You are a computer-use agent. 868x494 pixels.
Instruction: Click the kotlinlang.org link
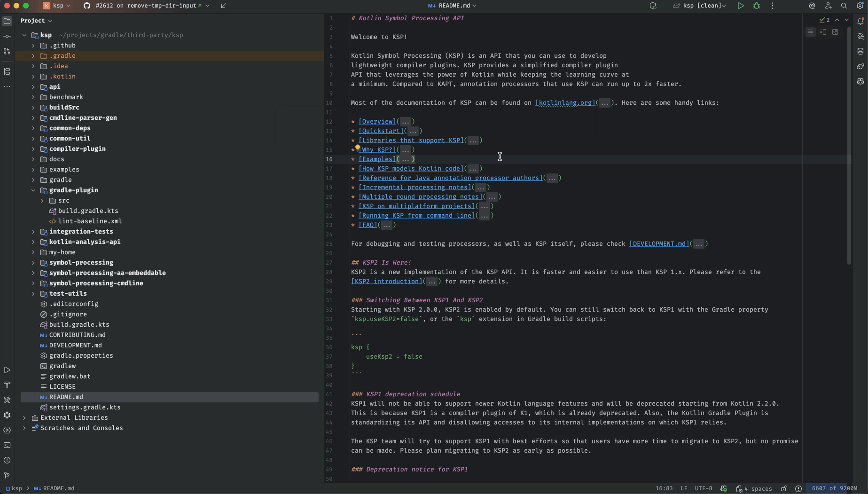click(565, 103)
